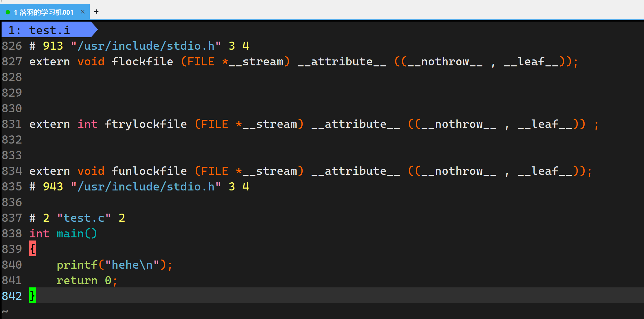Select the vim buffer tab test.i

(x=49, y=30)
